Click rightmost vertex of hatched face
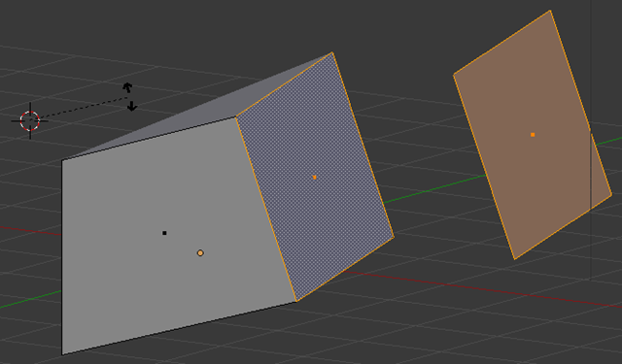 394,237
